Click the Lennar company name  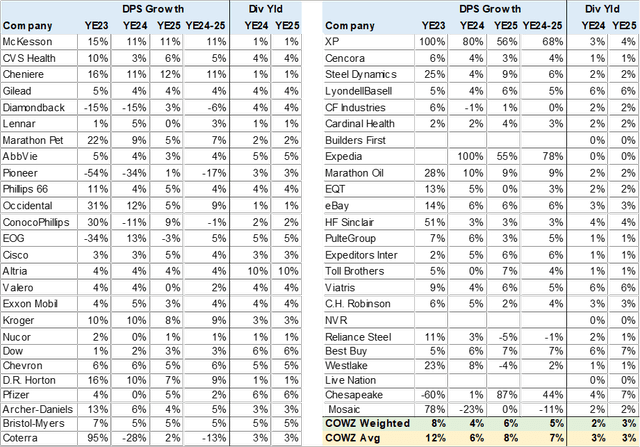pos(19,124)
